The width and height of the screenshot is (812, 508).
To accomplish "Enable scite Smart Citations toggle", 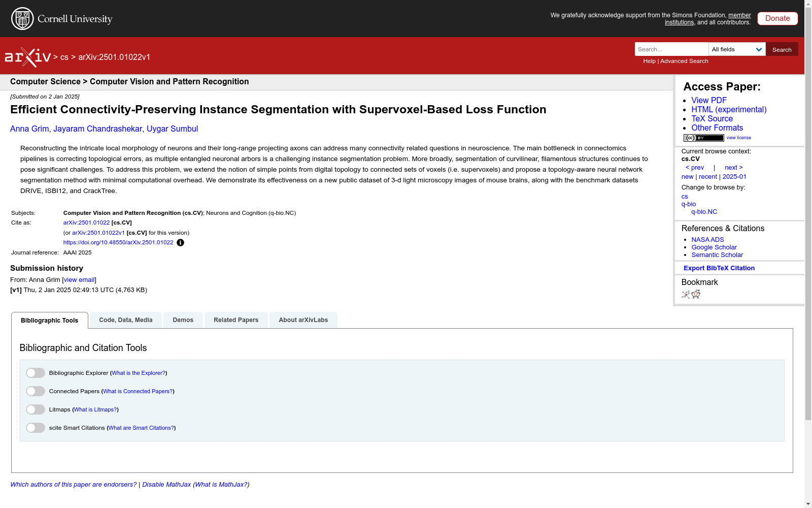I will tap(36, 428).
